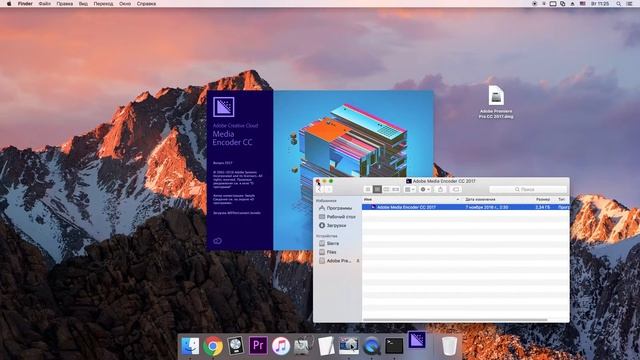The height and width of the screenshot is (360, 640).
Task: Open the Вид menu
Action: tap(83, 4)
